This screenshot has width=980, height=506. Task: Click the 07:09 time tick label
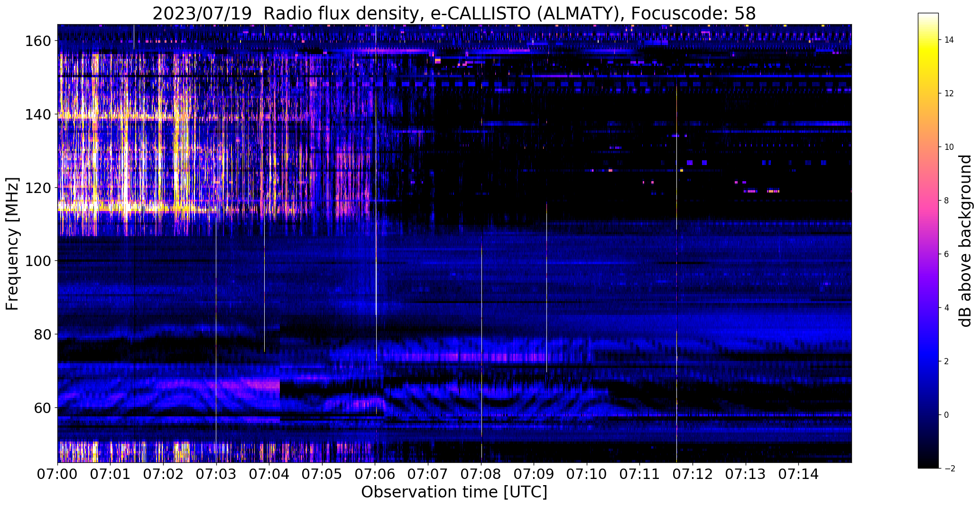tap(534, 473)
